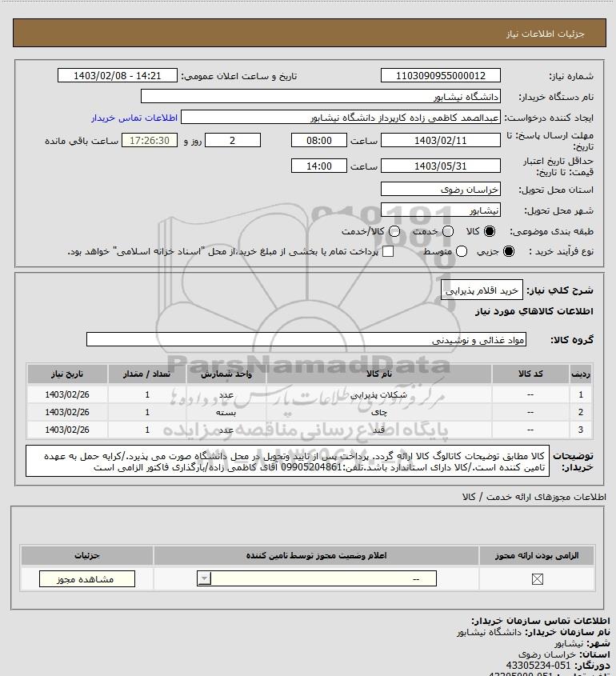Click the price validity date 1403/05/31

[441, 166]
